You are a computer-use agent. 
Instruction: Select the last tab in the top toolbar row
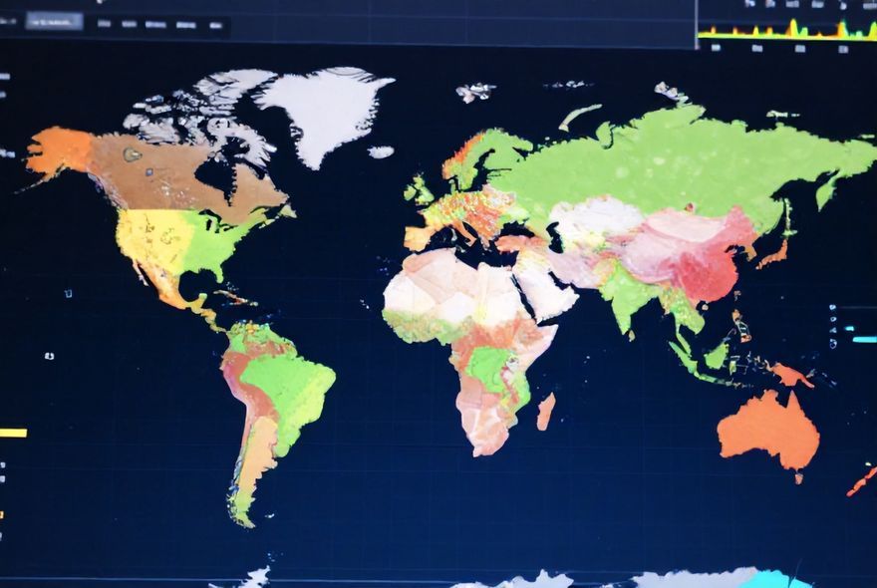[215, 25]
